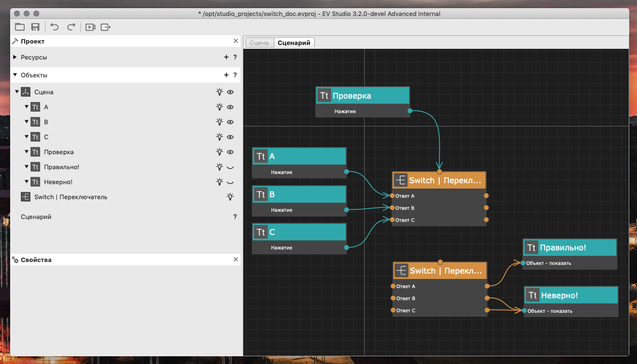
Task: Save the project with floppy disk icon
Action: [x=35, y=27]
